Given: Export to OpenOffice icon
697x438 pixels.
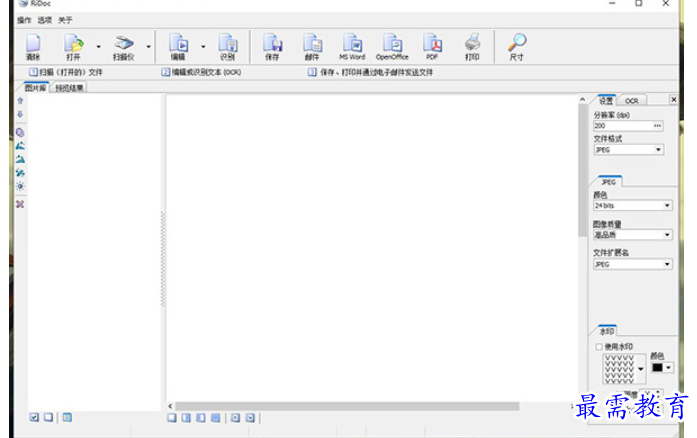Looking at the screenshot, I should click(x=392, y=45).
